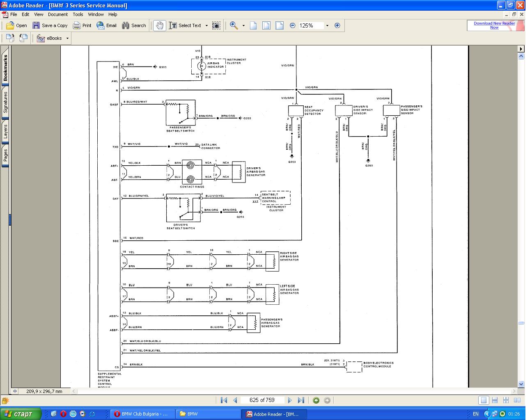
Task: Open the zoom tool dropdown arrow
Action: click(243, 25)
